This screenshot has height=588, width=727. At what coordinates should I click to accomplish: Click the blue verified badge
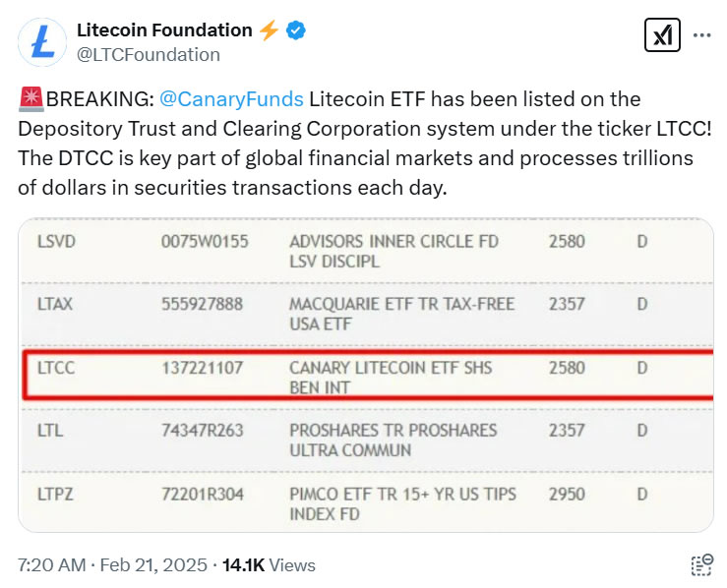[295, 30]
